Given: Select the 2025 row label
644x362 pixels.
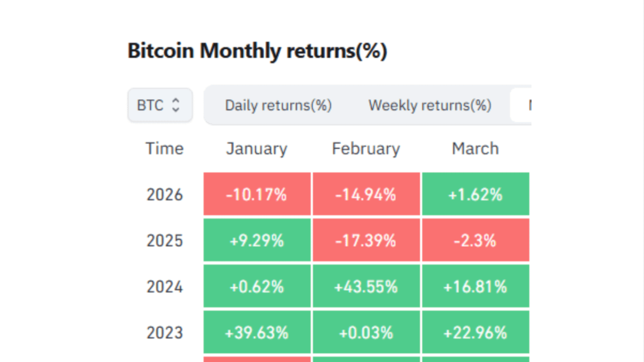Looking at the screenshot, I should coord(165,240).
